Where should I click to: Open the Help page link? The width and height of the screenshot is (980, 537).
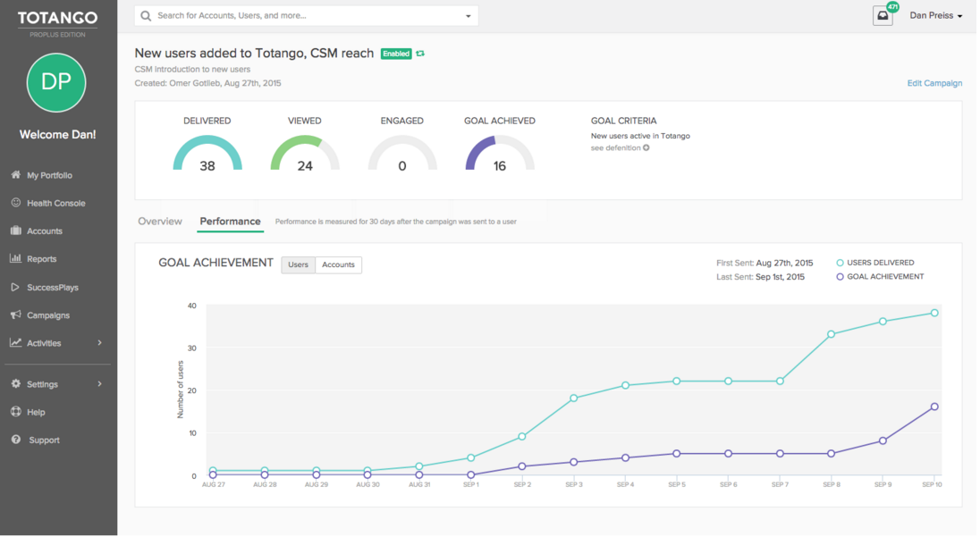pos(36,412)
